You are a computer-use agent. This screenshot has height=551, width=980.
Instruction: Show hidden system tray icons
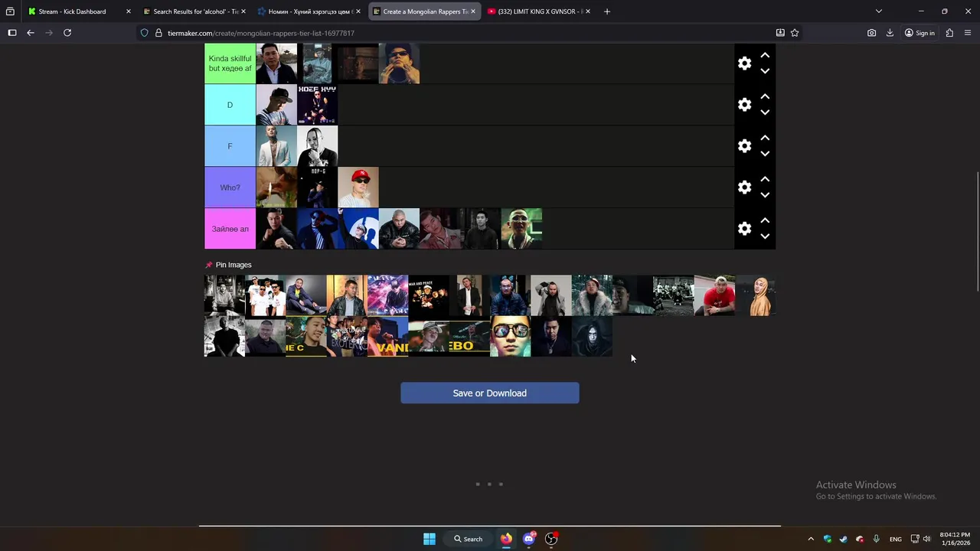(x=811, y=539)
